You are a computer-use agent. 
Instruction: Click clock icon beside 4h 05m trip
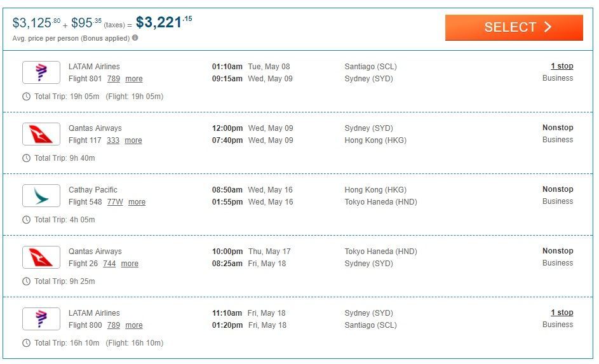(26, 220)
